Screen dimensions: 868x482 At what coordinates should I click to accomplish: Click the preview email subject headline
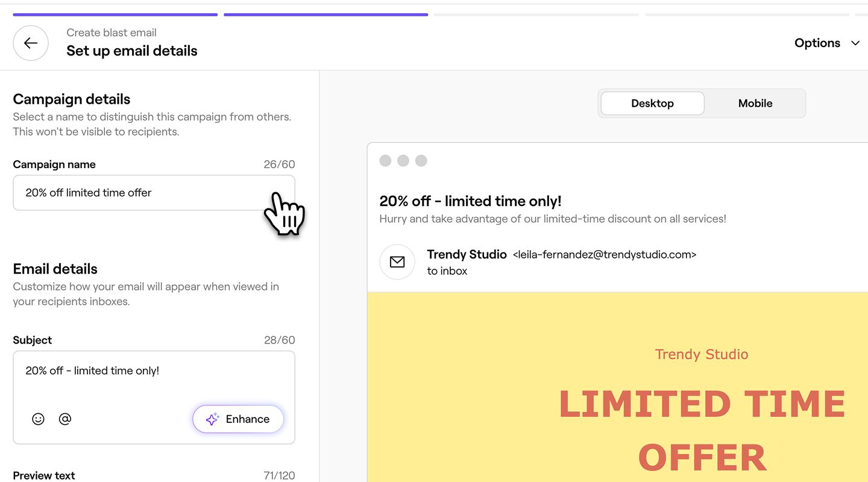tap(470, 201)
